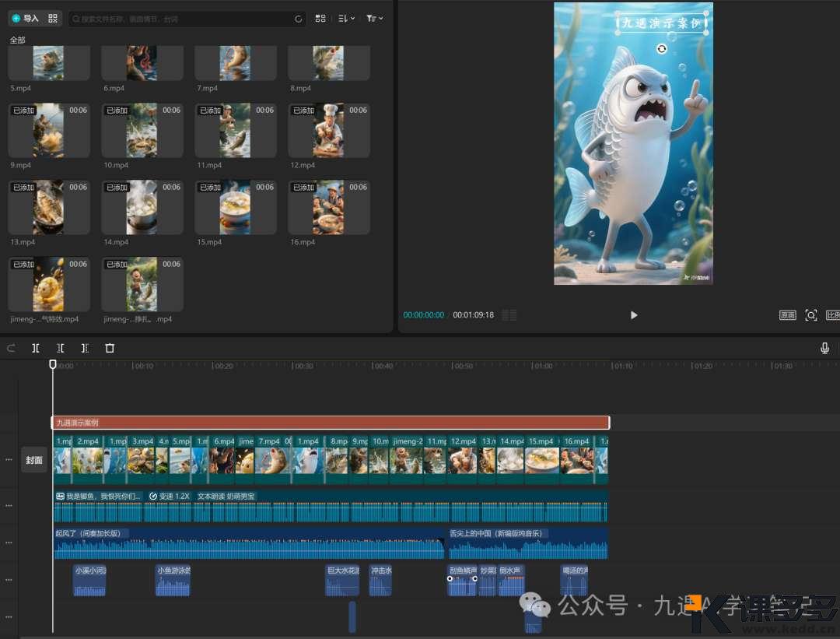Open the sound effects track options menu
This screenshot has height=639, width=840.
(9, 580)
